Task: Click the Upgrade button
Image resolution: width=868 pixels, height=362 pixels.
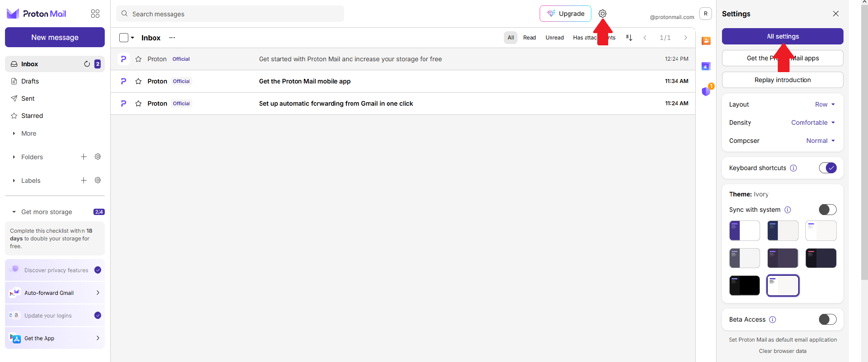Action: click(566, 14)
